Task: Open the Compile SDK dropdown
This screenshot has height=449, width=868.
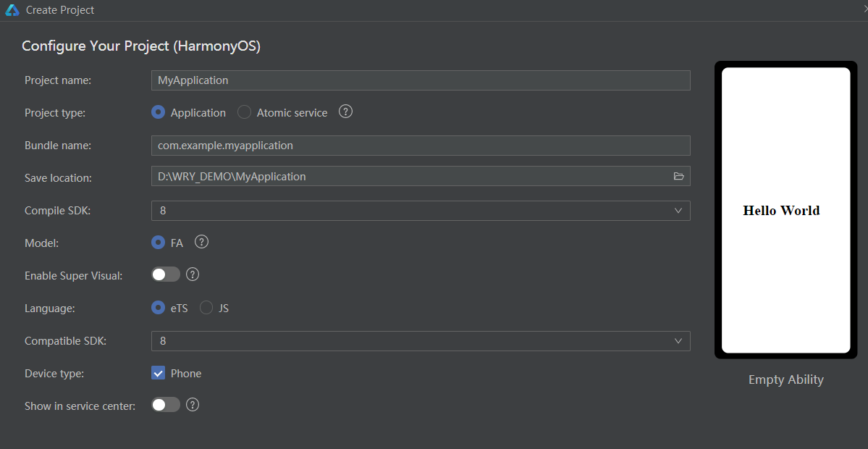Action: (421, 211)
